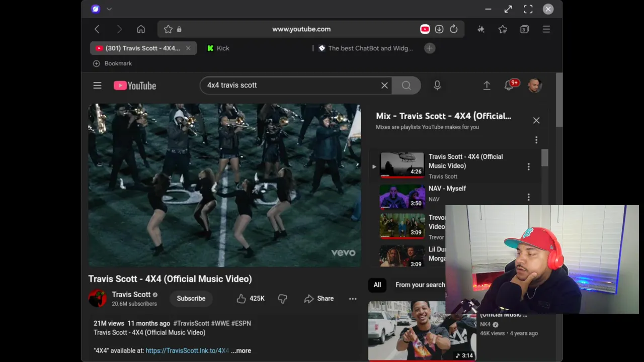Click the NK4 channel name
The image size is (644, 362).
point(485,324)
